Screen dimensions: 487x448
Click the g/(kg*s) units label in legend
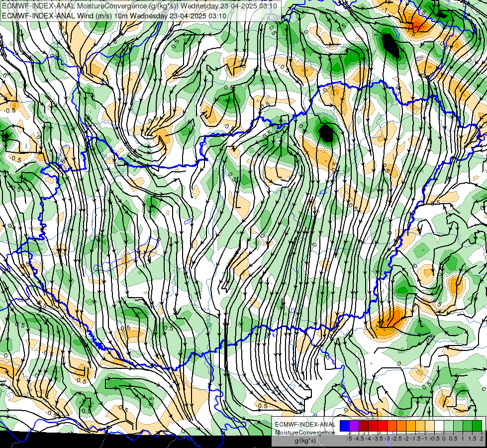click(305, 441)
